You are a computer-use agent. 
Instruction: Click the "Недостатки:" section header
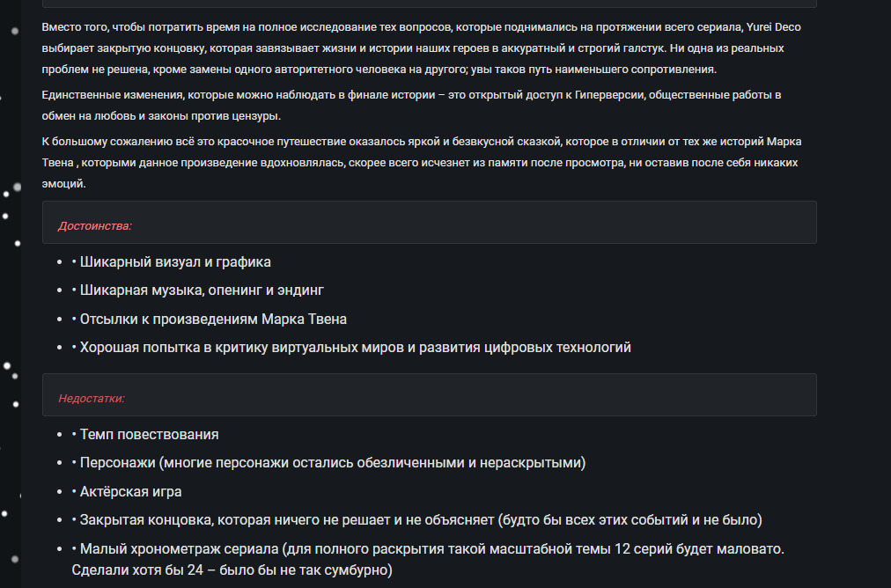(92, 399)
